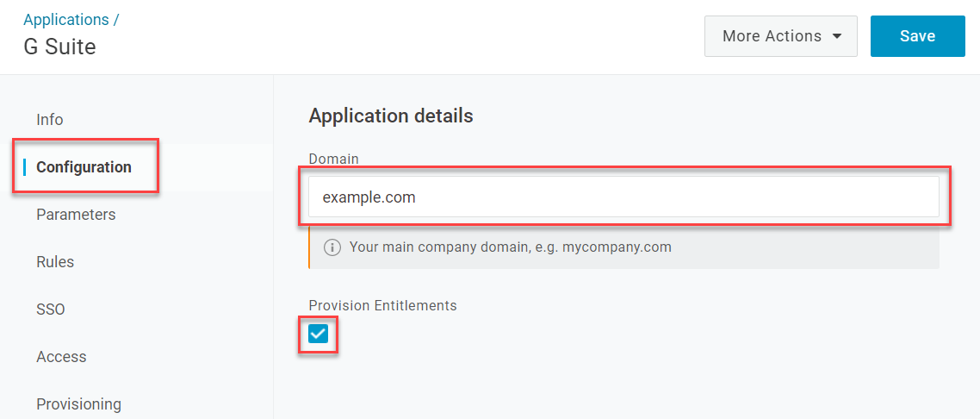This screenshot has height=419, width=980.
Task: Open the Parameters section
Action: pos(77,215)
